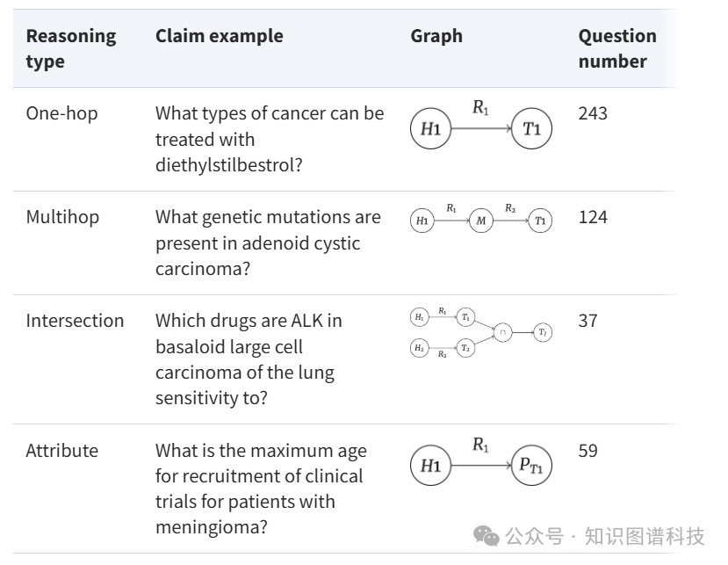The height and width of the screenshot is (565, 728).
Task: Select the Multihop graph diagram
Action: pos(481,219)
